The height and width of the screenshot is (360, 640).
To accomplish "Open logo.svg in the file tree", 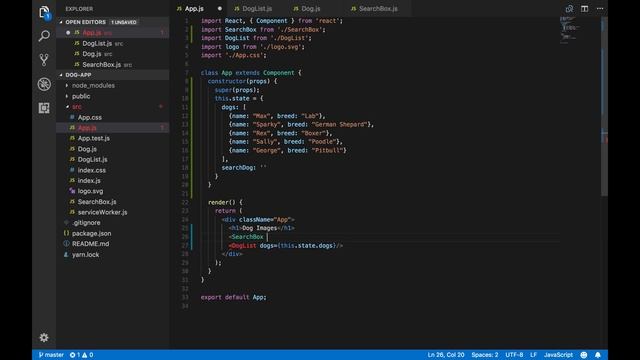I will [x=113, y=191].
